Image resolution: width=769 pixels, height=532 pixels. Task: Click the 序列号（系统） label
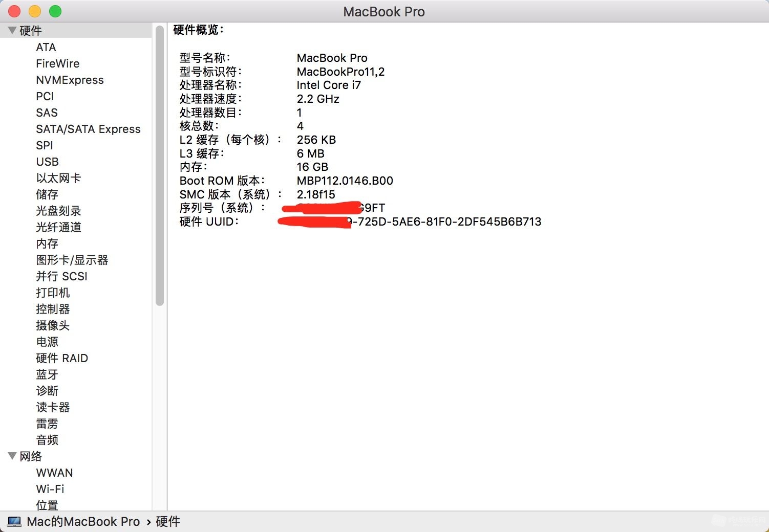[x=223, y=208]
